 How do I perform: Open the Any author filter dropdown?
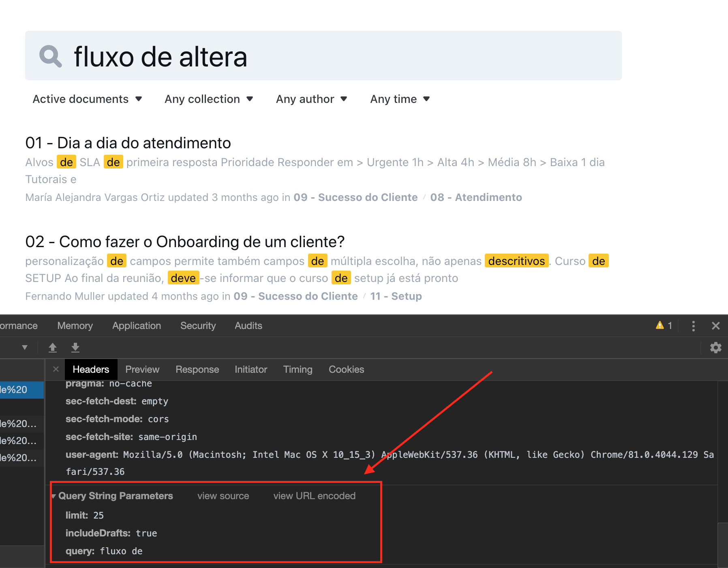point(311,99)
